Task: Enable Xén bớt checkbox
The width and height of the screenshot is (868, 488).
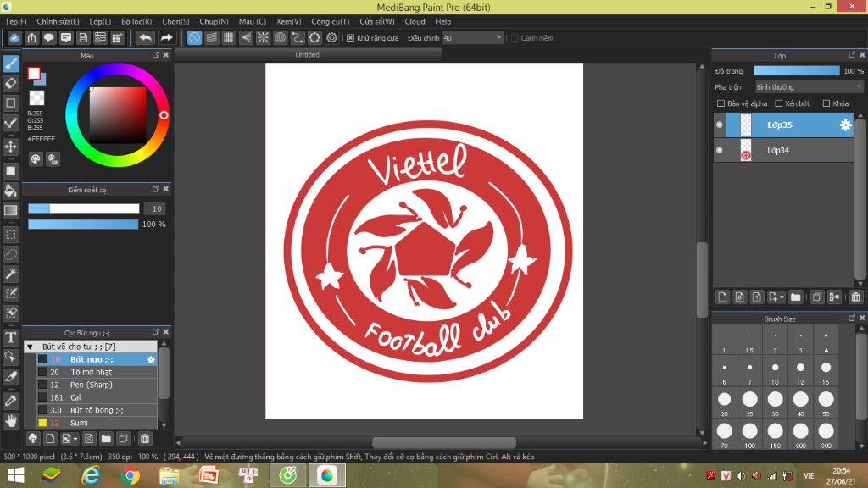Action: (x=779, y=103)
